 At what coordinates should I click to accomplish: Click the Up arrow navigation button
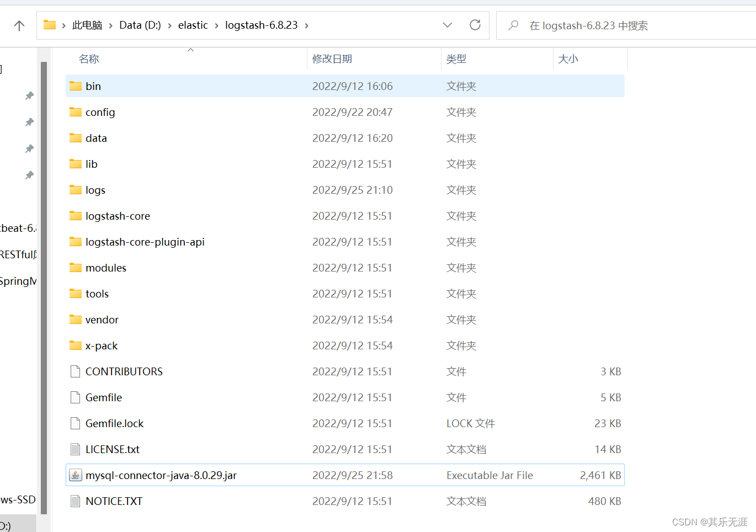point(19,25)
